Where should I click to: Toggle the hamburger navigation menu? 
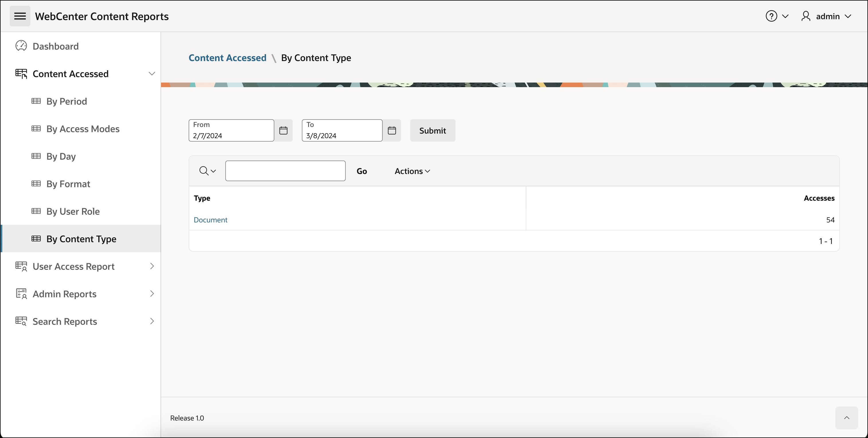click(20, 16)
